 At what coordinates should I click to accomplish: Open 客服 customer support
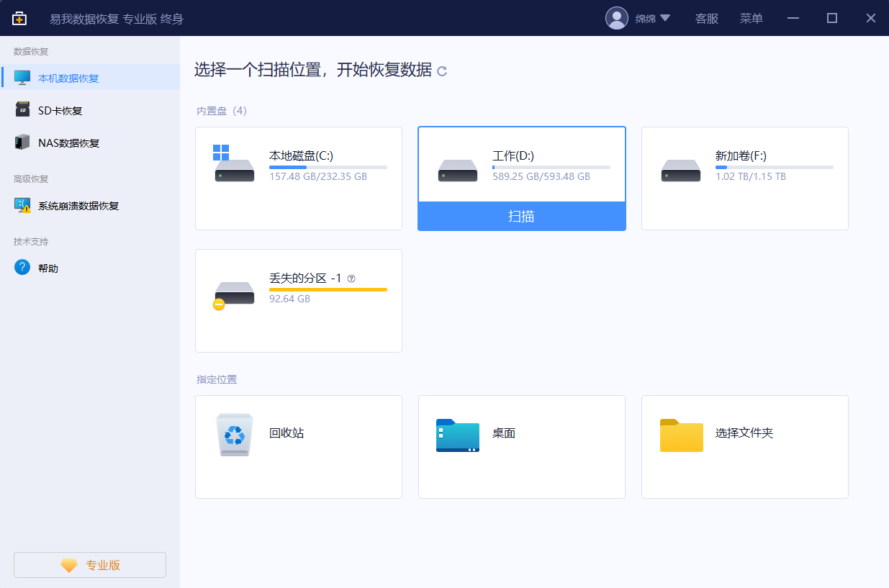tap(707, 18)
